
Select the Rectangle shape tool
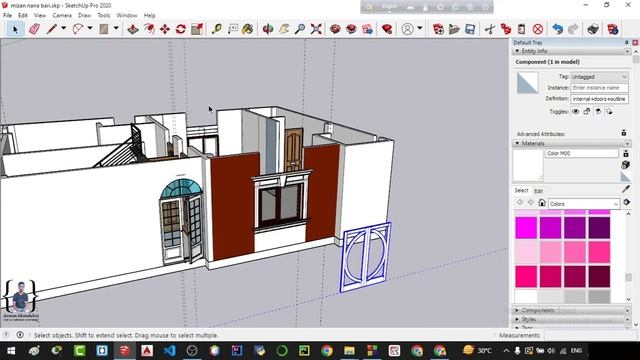pos(104,29)
